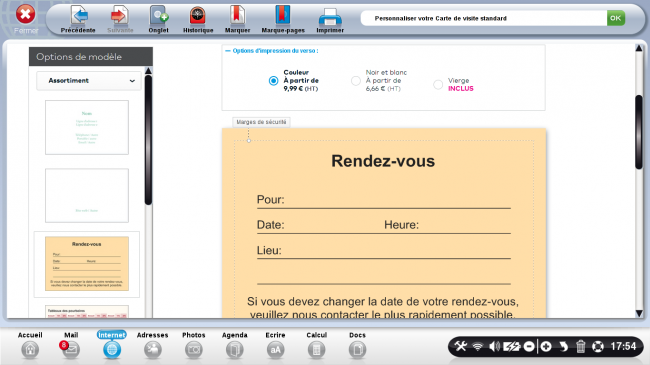The width and height of the screenshot is (650, 365).
Task: Go back with the Précédente arrow
Action: (x=78, y=16)
